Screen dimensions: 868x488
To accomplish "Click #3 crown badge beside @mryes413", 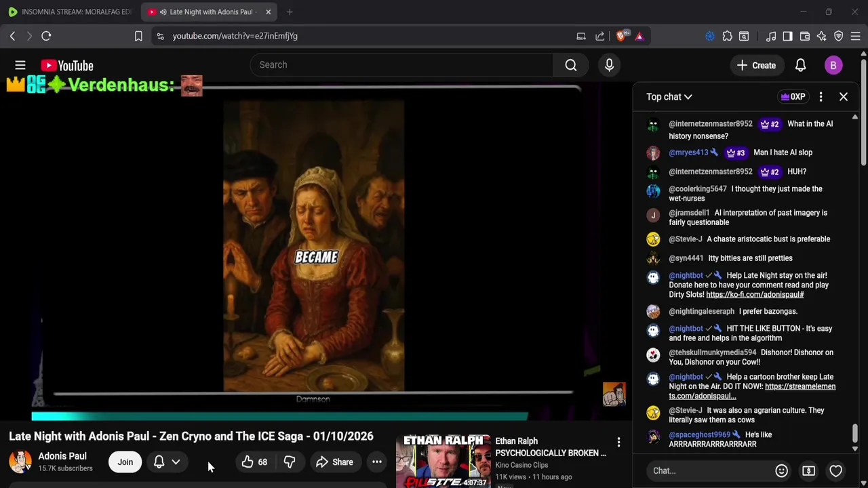I will [735, 152].
